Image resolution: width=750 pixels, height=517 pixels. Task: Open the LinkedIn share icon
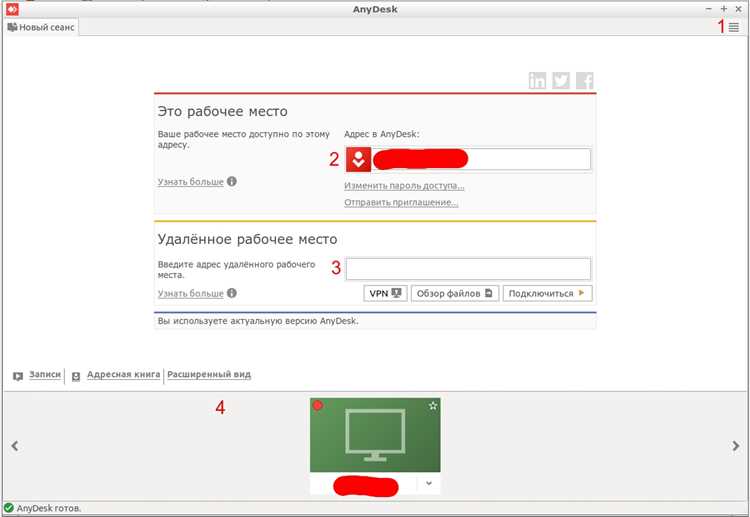tap(537, 80)
